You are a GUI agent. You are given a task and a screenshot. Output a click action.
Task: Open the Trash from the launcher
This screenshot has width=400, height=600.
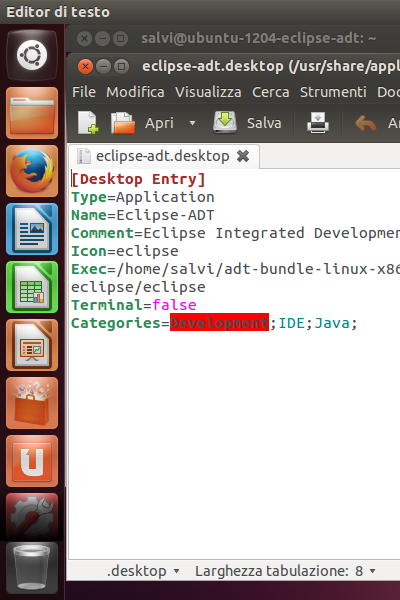tap(32, 568)
